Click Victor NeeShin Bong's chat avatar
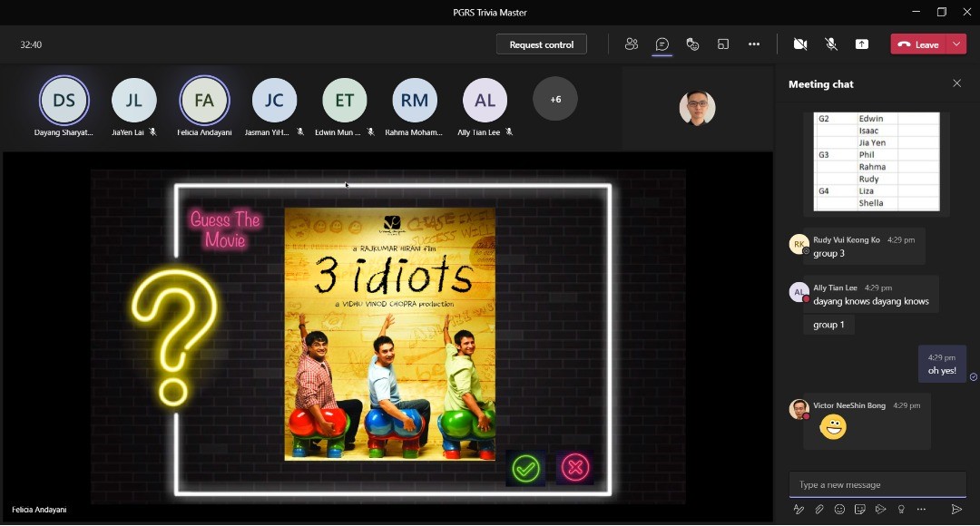The height and width of the screenshot is (526, 980). coord(799,409)
